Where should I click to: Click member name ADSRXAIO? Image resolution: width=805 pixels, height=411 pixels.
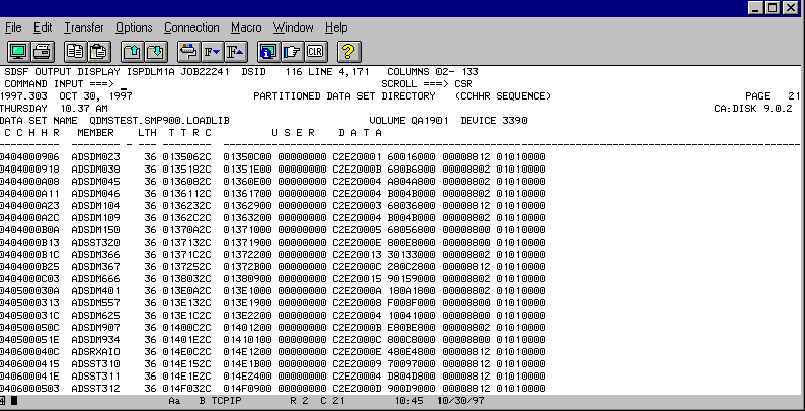click(x=96, y=352)
